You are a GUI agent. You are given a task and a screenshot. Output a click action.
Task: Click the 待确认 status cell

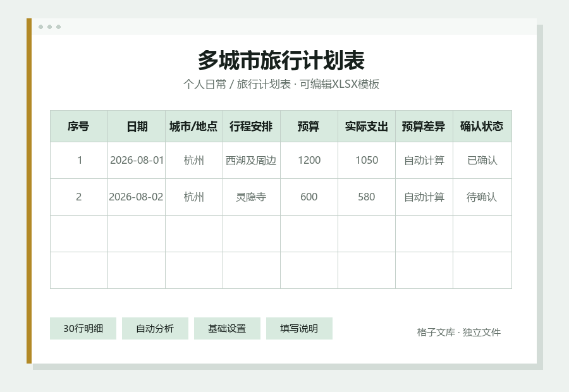[482, 197]
